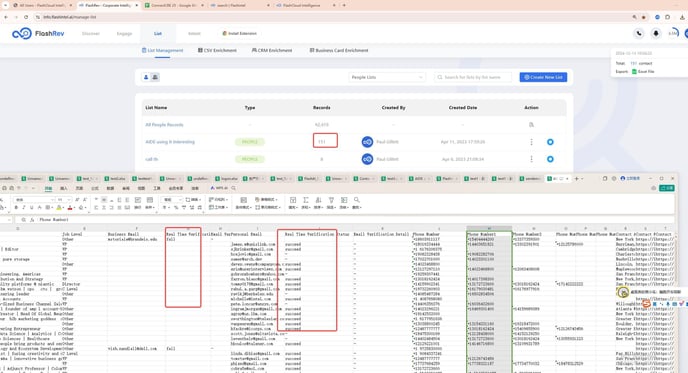Toggle bold formatting in spreadsheet
Viewport: 688px width, 373px height.
16,207
